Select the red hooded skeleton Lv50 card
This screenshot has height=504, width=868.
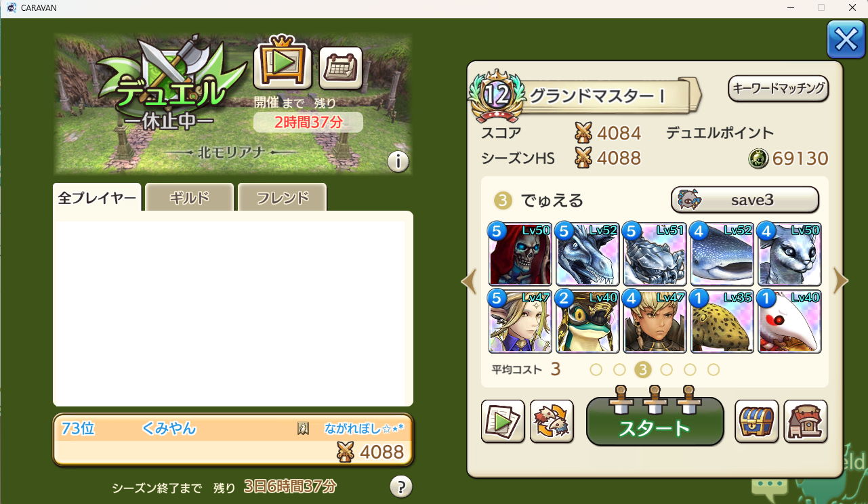coord(520,254)
